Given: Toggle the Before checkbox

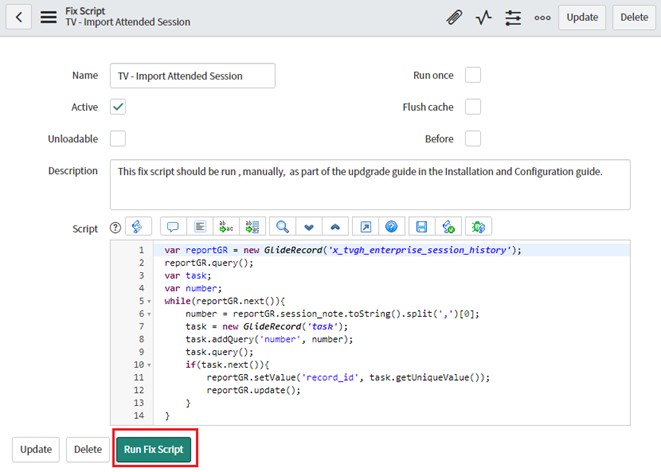Looking at the screenshot, I should coord(473,138).
